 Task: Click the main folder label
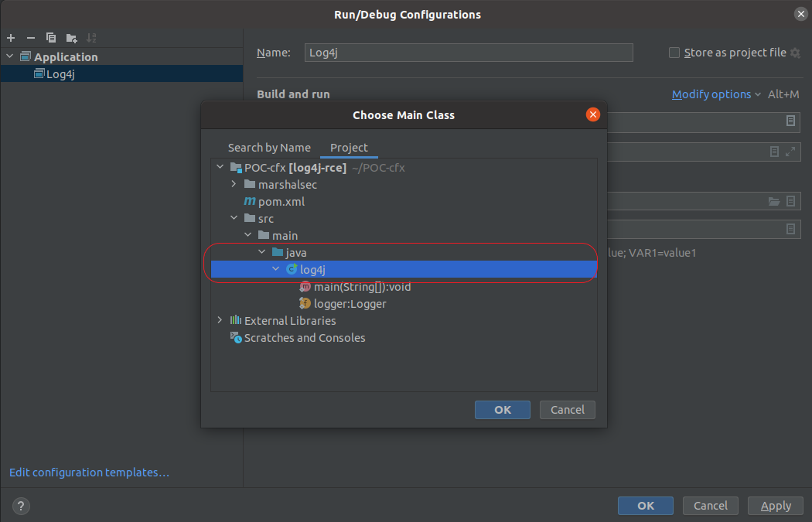285,236
